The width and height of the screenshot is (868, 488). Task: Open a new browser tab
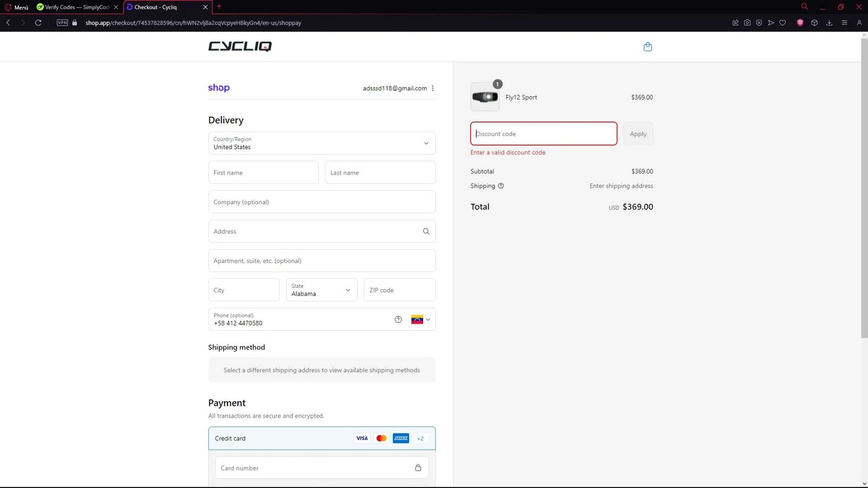tap(219, 6)
